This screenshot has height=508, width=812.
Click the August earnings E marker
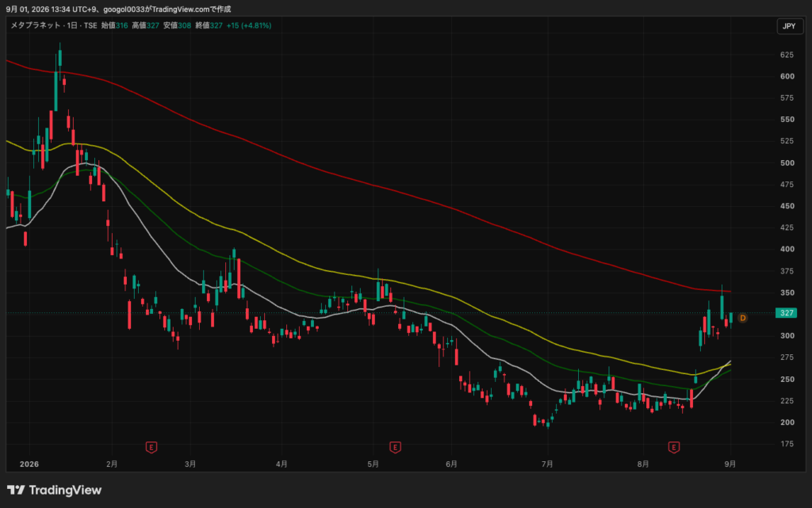click(674, 447)
